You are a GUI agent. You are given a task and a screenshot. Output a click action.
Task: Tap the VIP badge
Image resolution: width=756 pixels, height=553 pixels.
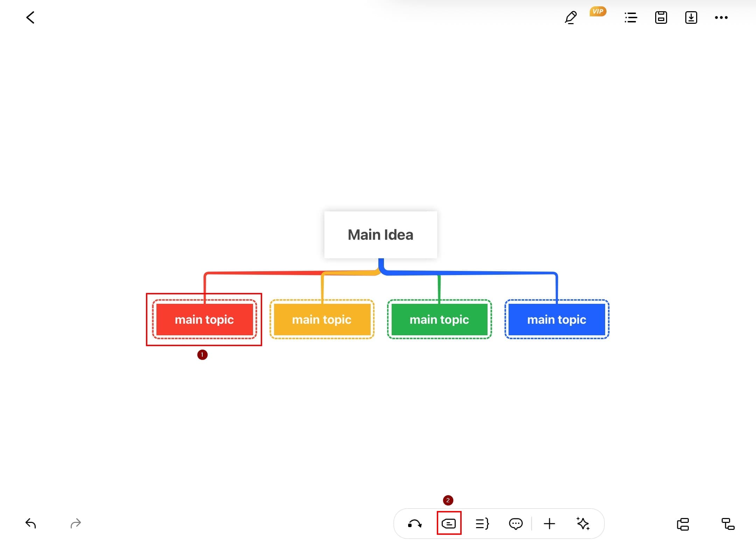click(597, 12)
